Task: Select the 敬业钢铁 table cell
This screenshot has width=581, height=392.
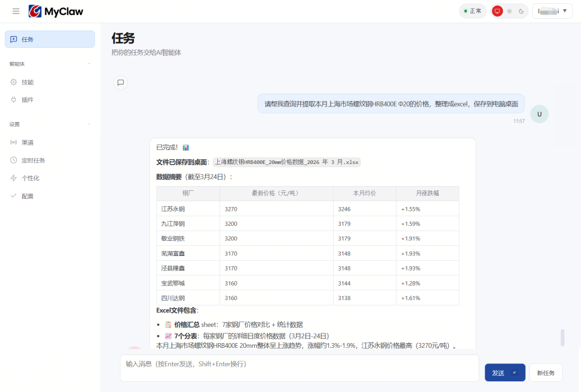Action: (188, 239)
